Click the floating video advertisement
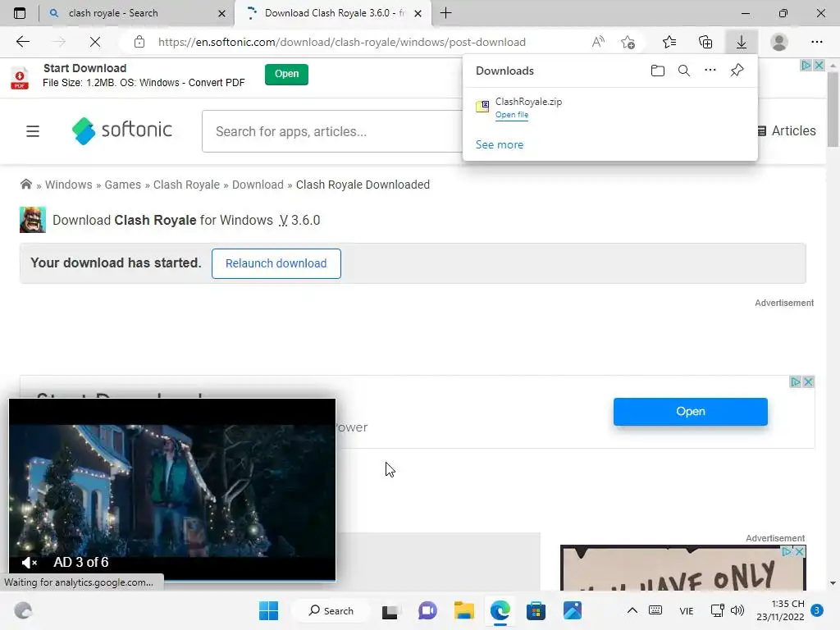The width and height of the screenshot is (840, 630). pyautogui.click(x=172, y=490)
